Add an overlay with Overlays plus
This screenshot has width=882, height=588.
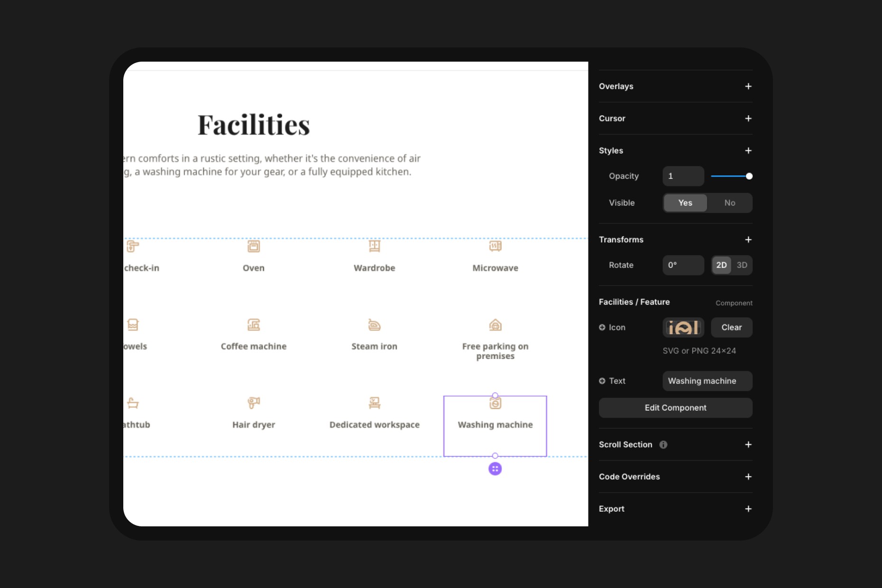[748, 86]
